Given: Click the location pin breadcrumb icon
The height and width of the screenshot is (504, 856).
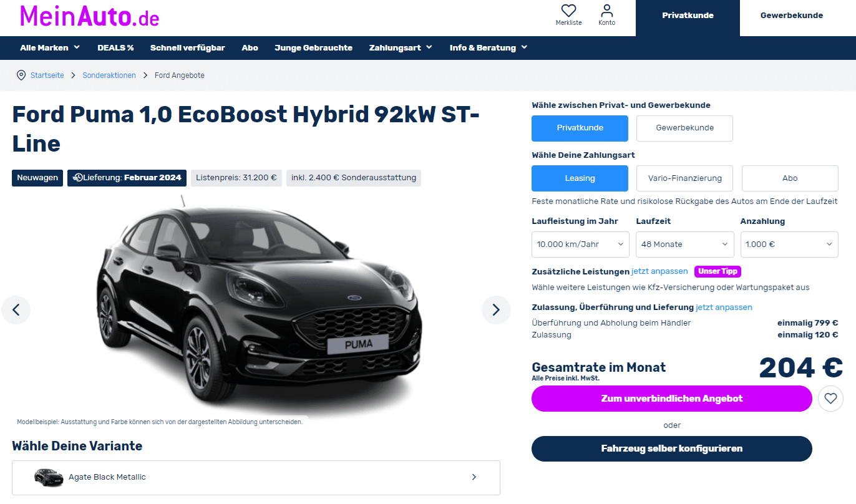Looking at the screenshot, I should [x=21, y=75].
